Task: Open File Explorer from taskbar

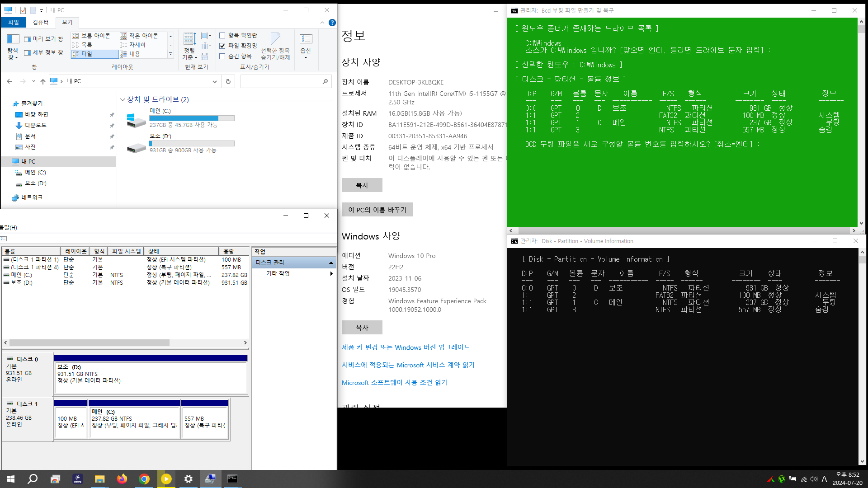Action: click(x=99, y=479)
